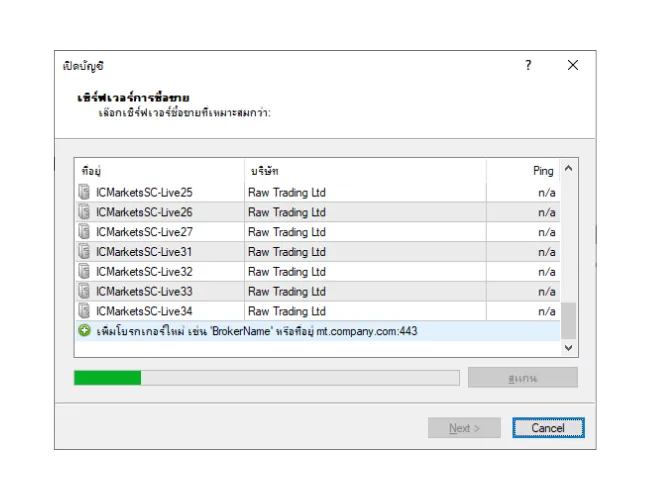
Task: Click the server icon for ICMarketsSC-Live25
Action: coord(84,192)
